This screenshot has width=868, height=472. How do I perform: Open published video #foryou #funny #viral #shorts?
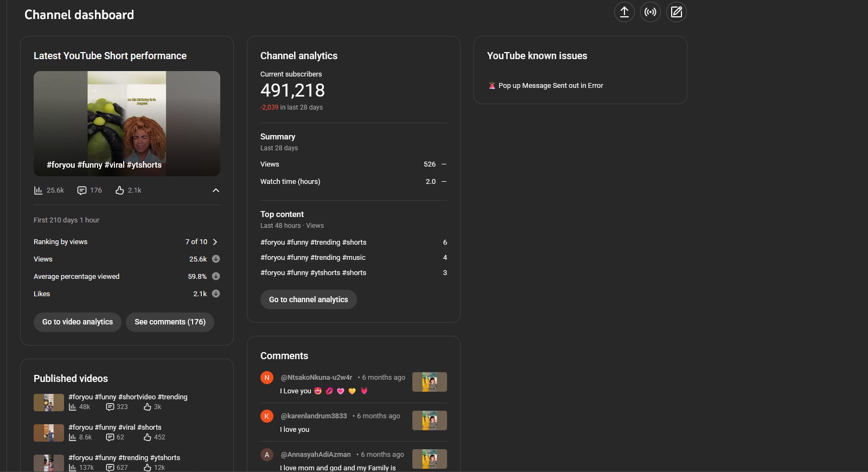115,428
